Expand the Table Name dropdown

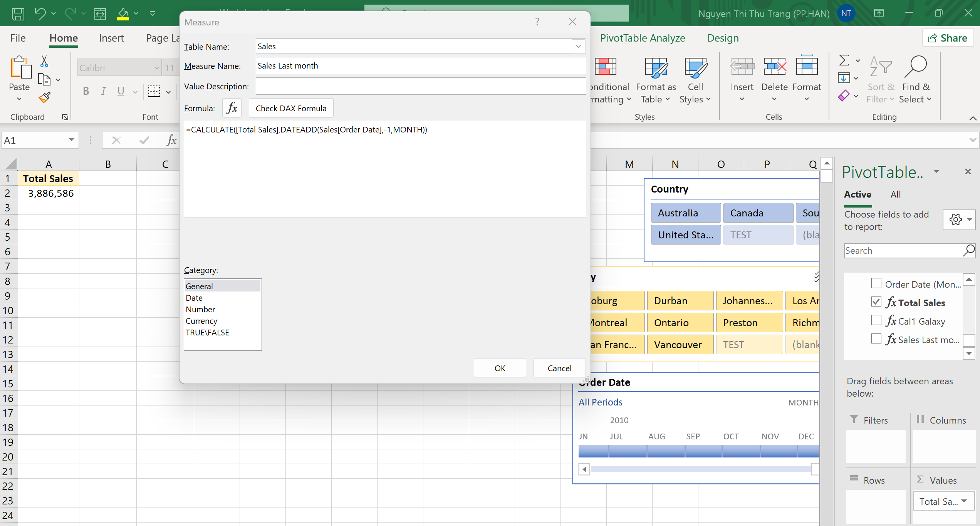[578, 47]
